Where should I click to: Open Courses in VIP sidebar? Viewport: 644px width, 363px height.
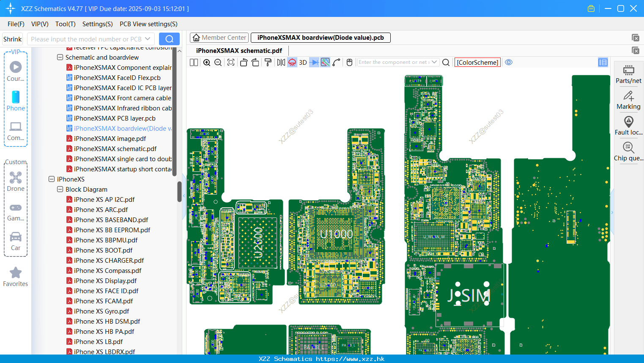(16, 71)
